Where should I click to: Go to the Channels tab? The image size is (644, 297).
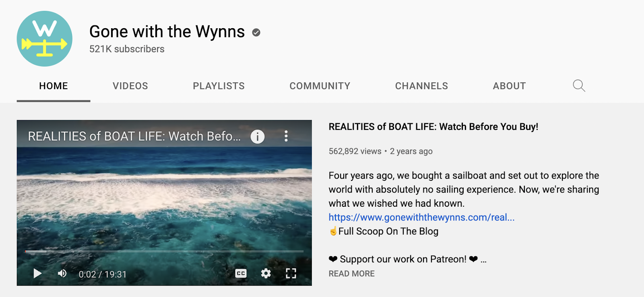(421, 86)
